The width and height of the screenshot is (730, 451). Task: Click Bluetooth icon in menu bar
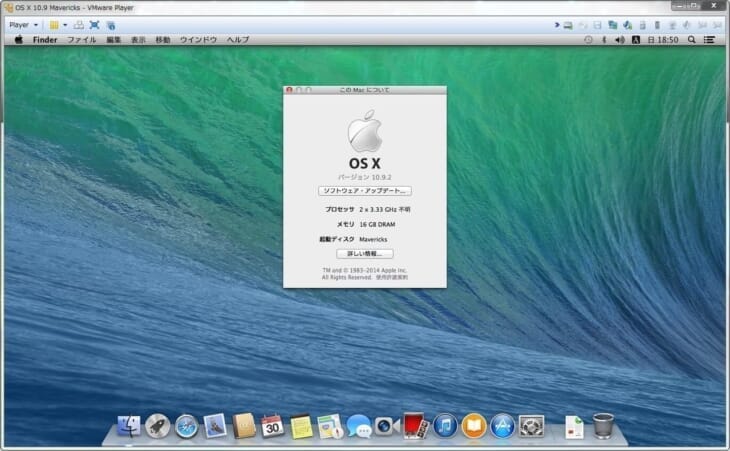click(604, 40)
